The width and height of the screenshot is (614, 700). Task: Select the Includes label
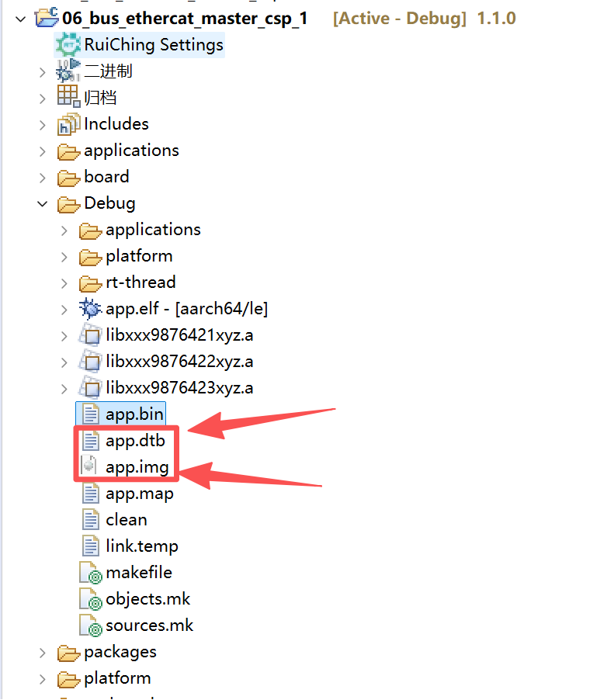[x=116, y=124]
